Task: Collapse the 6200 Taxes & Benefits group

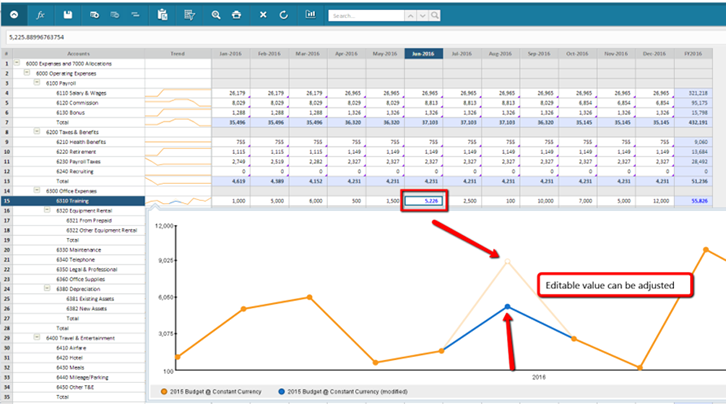Action: [x=36, y=131]
